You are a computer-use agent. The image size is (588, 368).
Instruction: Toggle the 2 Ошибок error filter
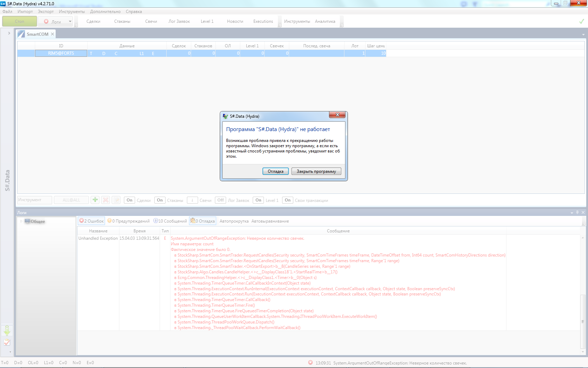(91, 221)
